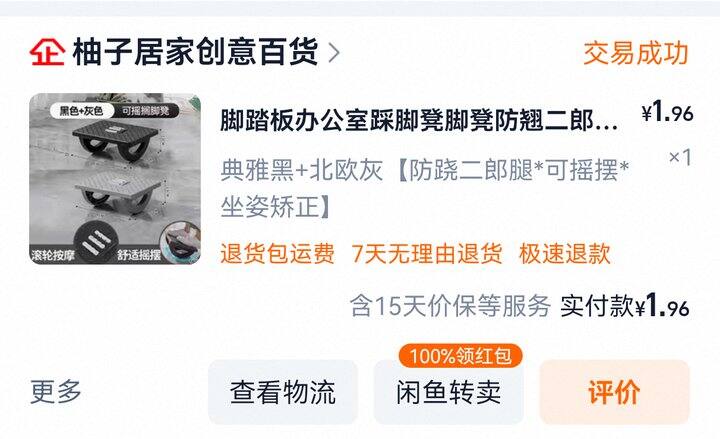Open the 含15天价保等服务 details
The image size is (720, 439).
coord(450,306)
